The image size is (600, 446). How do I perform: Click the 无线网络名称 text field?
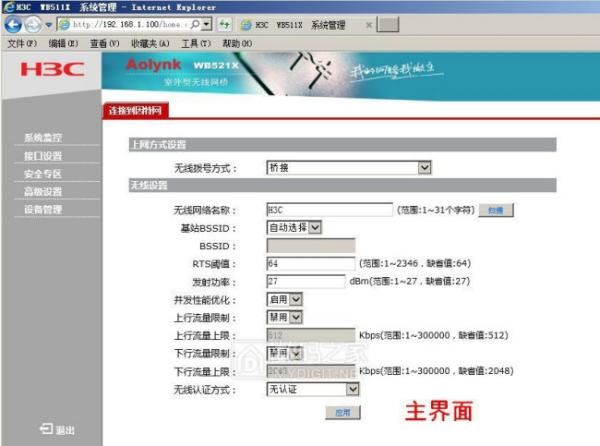[329, 209]
